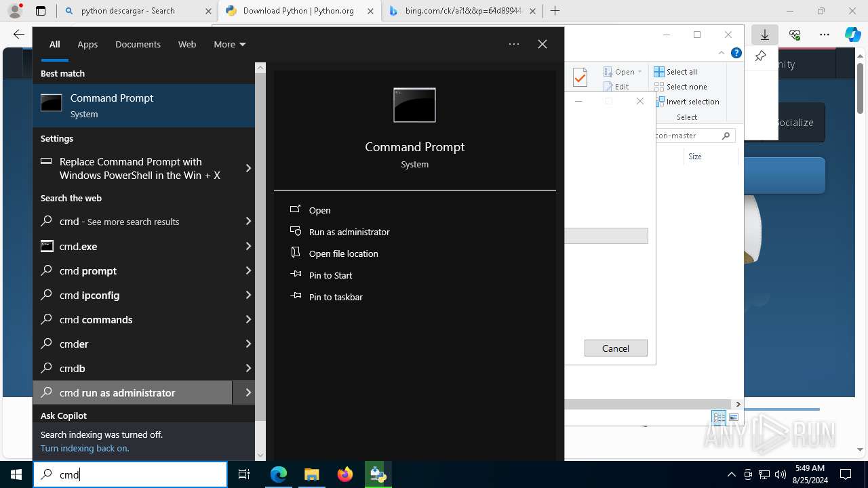The width and height of the screenshot is (868, 488).
Task: Open Microsoft Edge from taskbar
Action: 279,474
